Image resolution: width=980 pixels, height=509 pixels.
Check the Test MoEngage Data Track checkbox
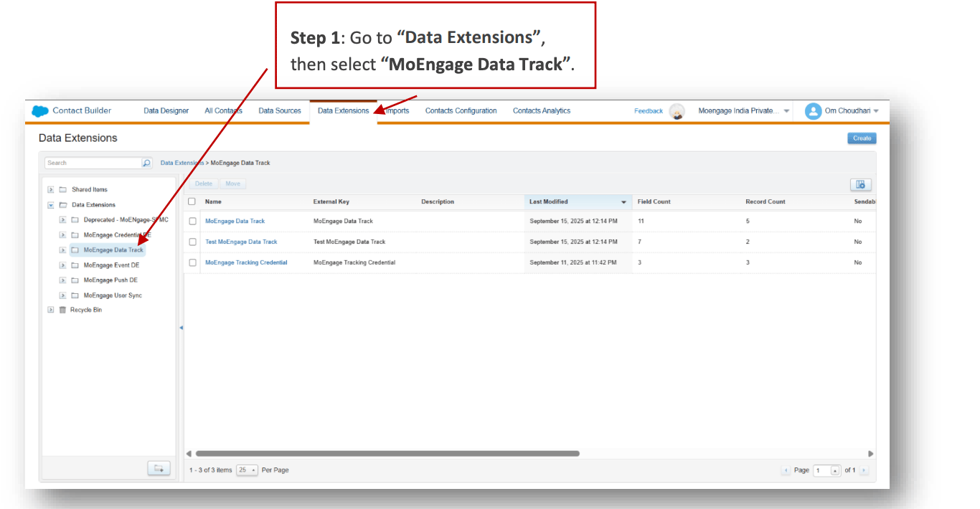click(x=192, y=242)
